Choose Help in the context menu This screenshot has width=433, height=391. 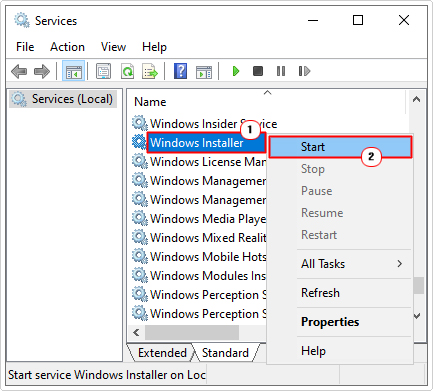(x=340, y=351)
